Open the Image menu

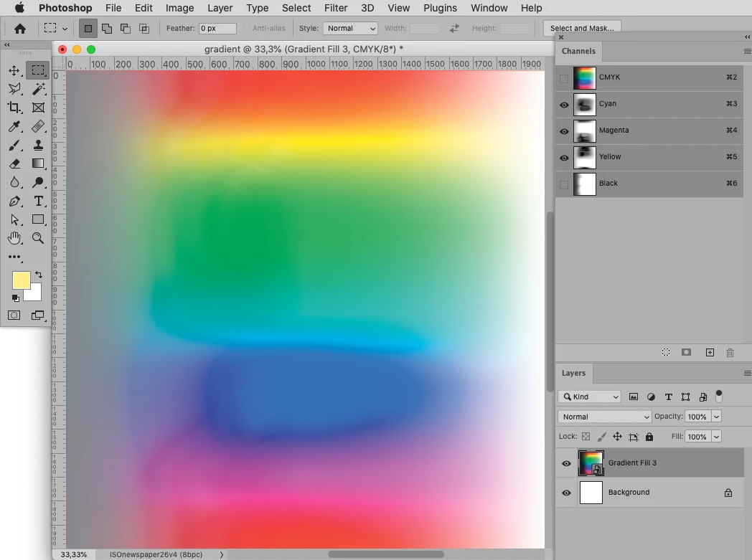pyautogui.click(x=179, y=8)
